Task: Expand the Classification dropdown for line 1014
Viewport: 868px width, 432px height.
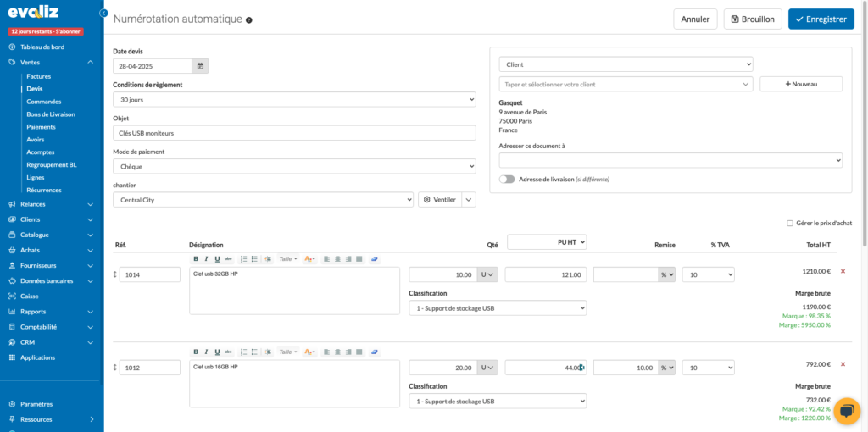Action: (x=498, y=308)
